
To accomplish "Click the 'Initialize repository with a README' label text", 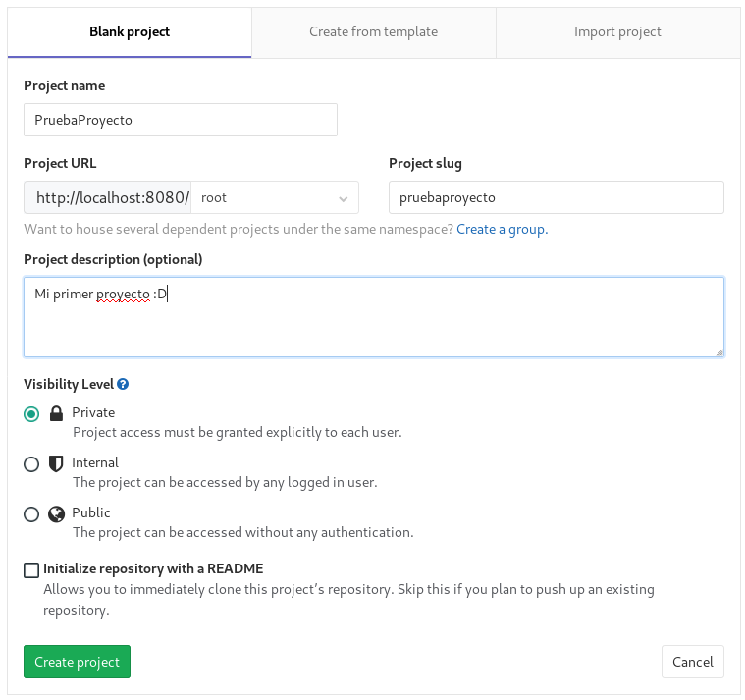I will point(153,568).
